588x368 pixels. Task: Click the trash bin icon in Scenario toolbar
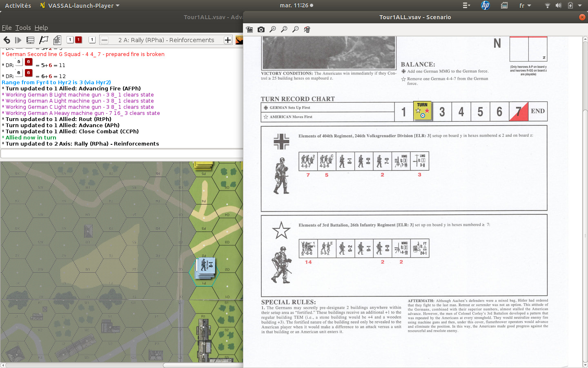[307, 29]
